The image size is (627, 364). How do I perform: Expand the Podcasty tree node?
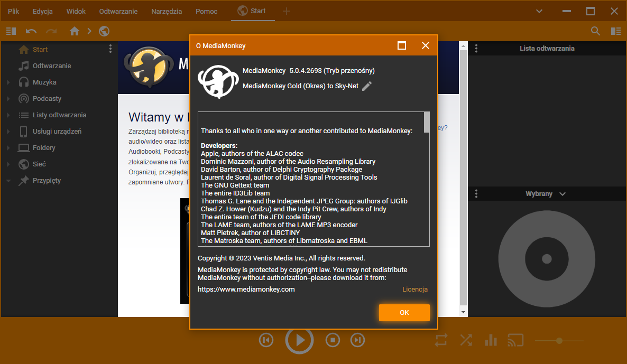tap(8, 99)
